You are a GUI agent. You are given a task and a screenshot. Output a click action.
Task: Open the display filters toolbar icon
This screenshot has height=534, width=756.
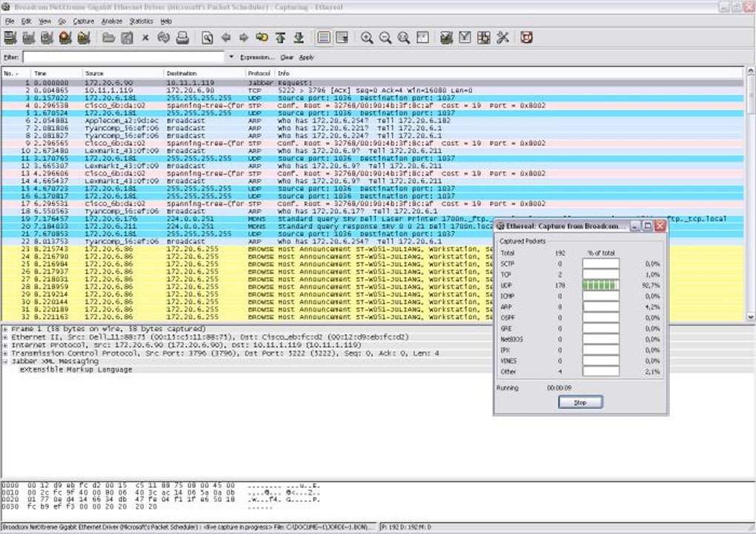click(465, 38)
